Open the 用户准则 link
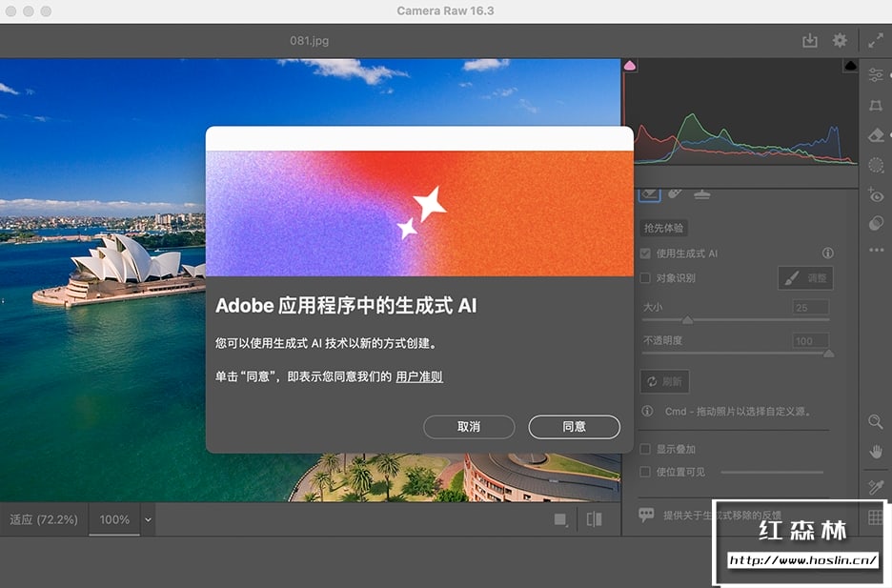 419,376
